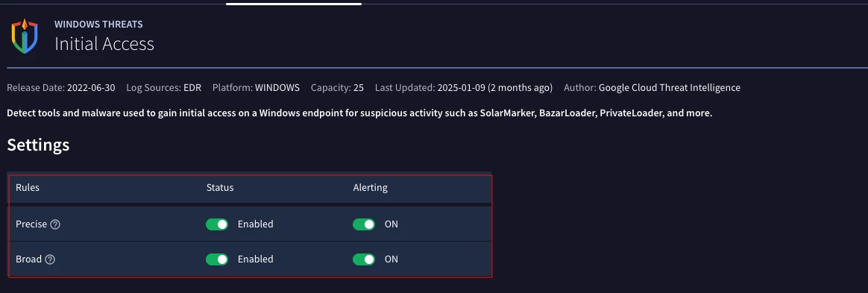
Task: Click the Google Cloud Threat Intelligence author
Action: [669, 87]
